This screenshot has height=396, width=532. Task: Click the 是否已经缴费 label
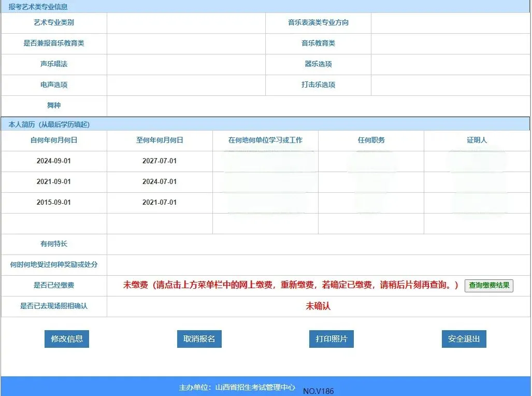(53, 285)
